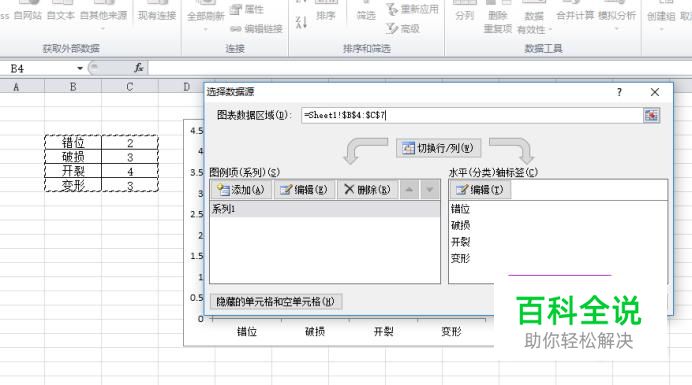The image size is (692, 385).
Task: Click cell with value 2 in column C
Action: click(130, 143)
